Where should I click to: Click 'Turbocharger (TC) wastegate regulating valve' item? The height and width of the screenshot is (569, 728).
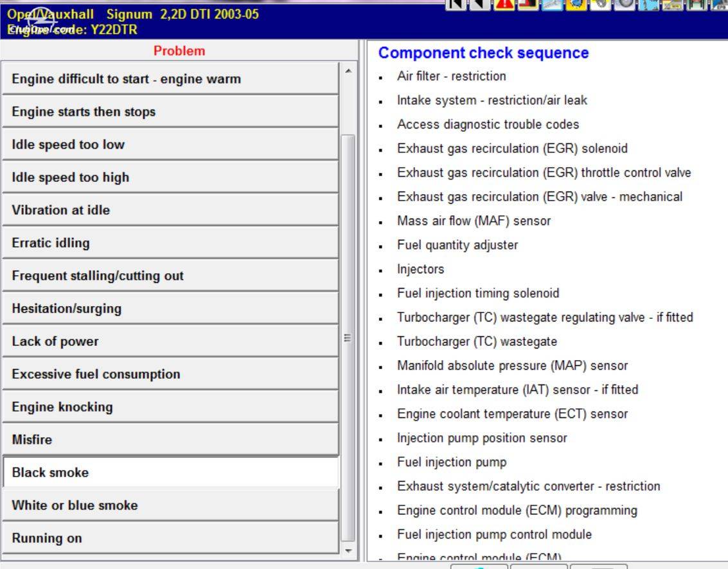point(545,318)
